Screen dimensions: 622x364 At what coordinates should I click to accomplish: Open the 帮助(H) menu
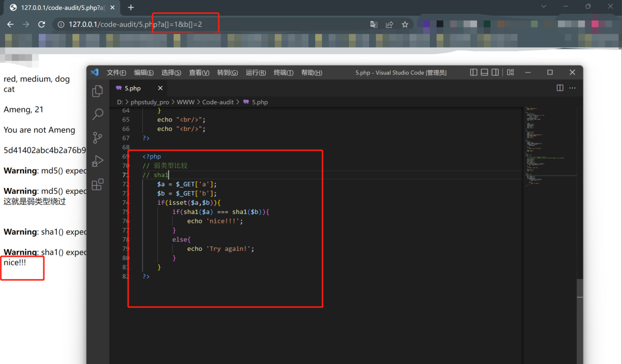click(x=312, y=73)
